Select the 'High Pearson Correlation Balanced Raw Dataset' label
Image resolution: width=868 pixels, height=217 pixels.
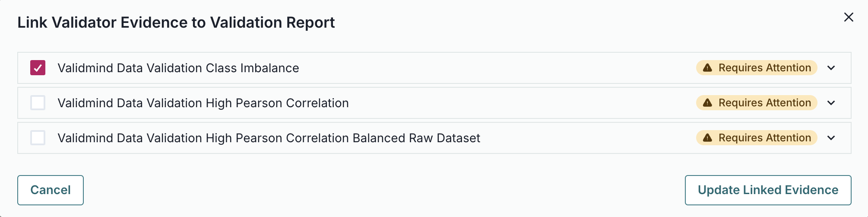[x=269, y=138]
